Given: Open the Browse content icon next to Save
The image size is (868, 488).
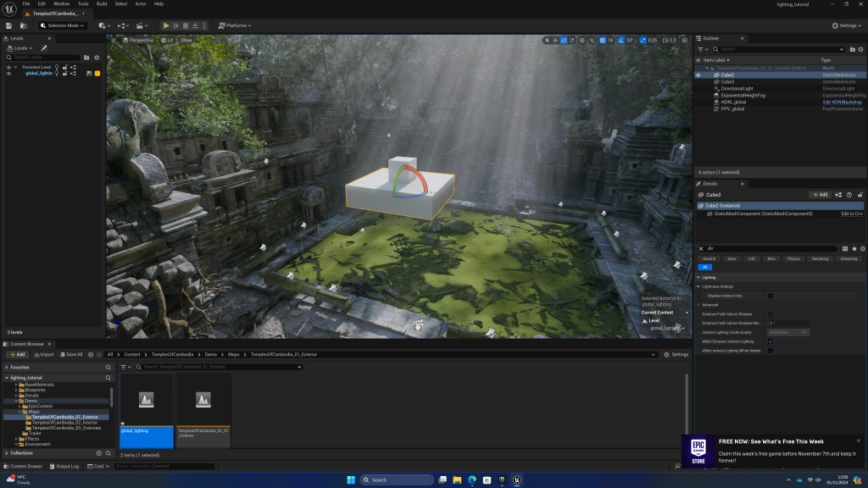Looking at the screenshot, I should [23, 25].
